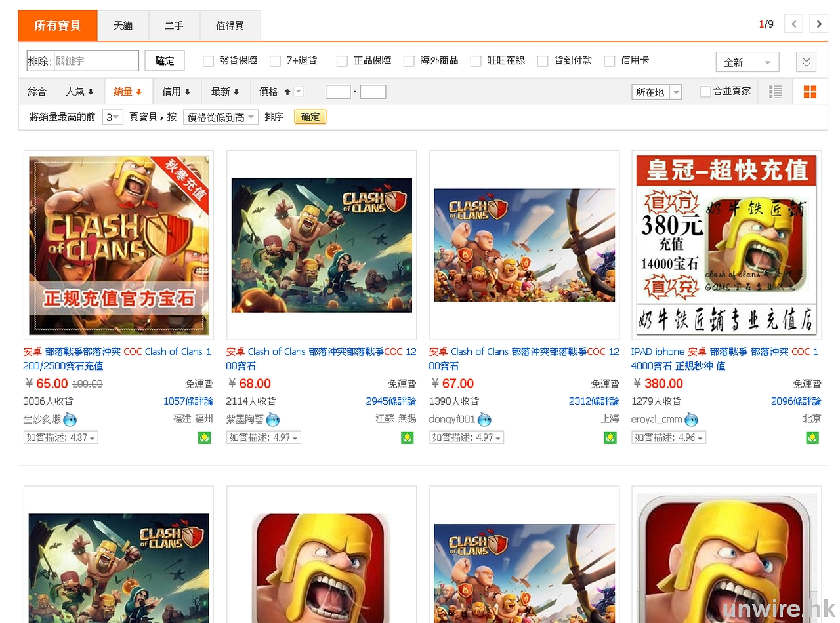Go to previous results page arrow
This screenshot has width=840, height=623.
click(x=793, y=24)
